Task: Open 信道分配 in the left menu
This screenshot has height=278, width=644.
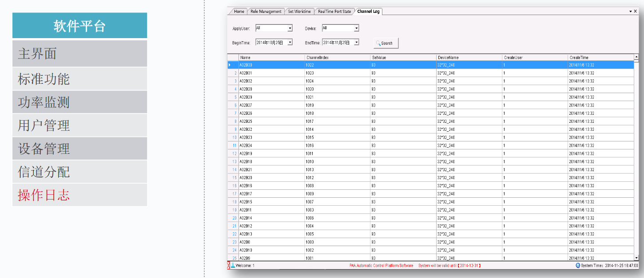Action: (x=80, y=172)
